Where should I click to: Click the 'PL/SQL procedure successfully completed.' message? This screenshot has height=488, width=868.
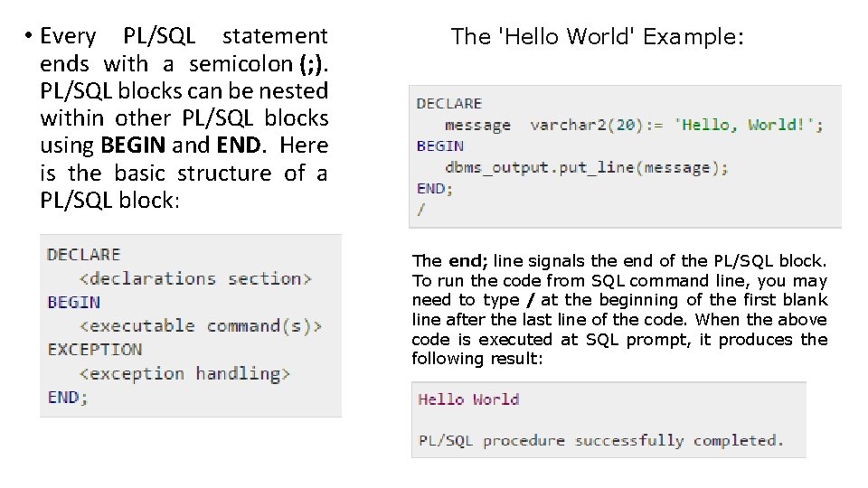point(600,440)
